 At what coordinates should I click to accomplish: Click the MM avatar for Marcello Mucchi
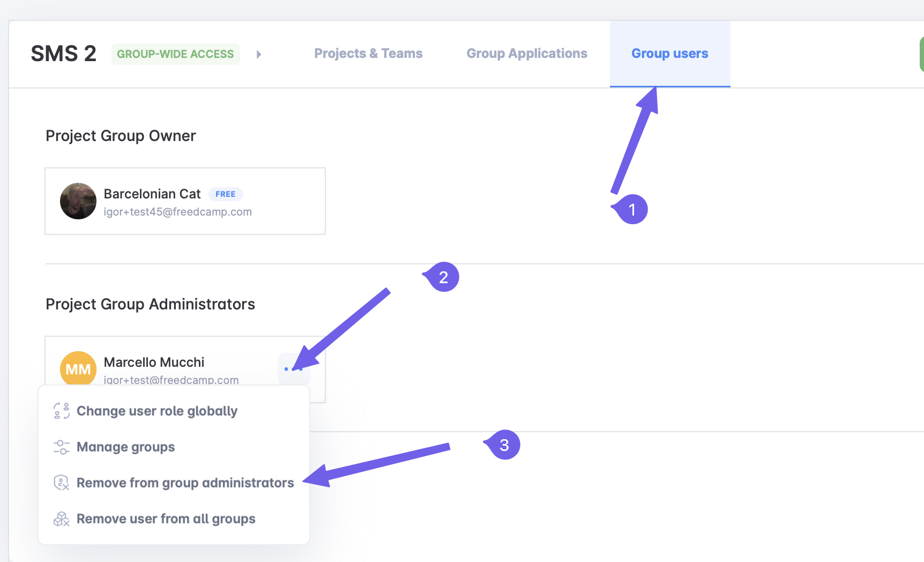(78, 369)
